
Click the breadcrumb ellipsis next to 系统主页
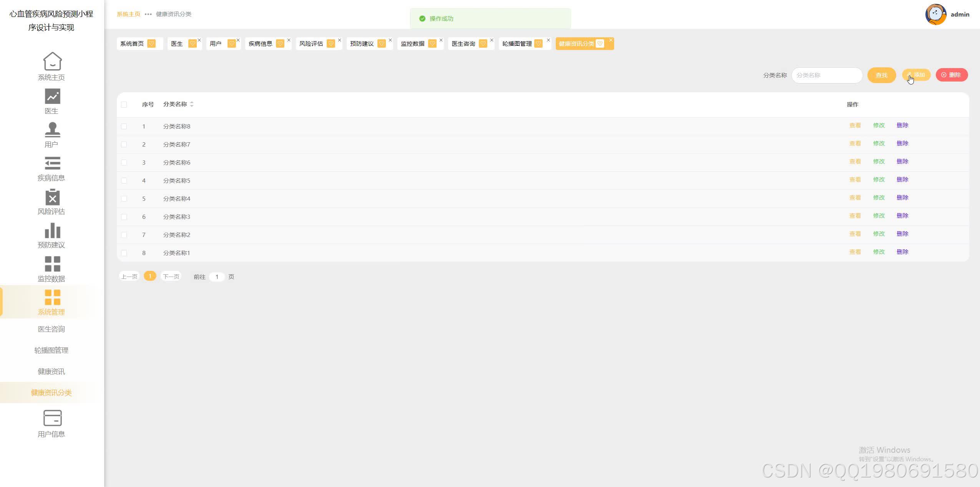[x=148, y=14]
